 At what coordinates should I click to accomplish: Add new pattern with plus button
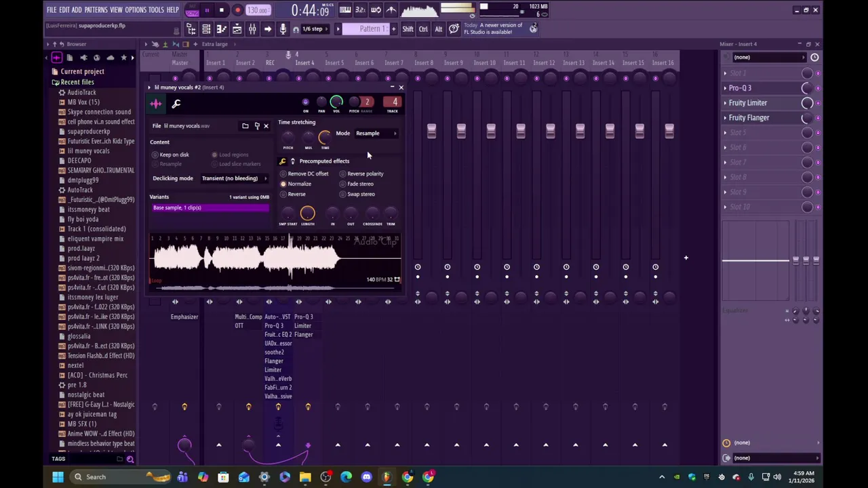[393, 29]
